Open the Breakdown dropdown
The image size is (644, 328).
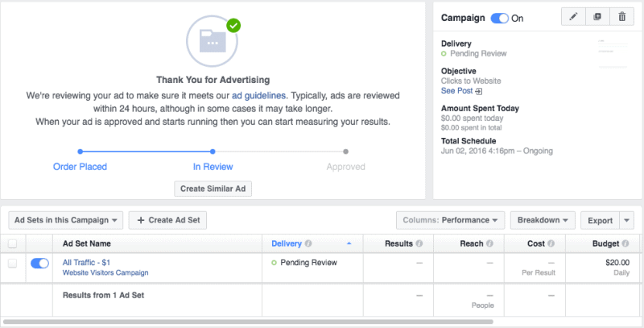click(x=544, y=220)
